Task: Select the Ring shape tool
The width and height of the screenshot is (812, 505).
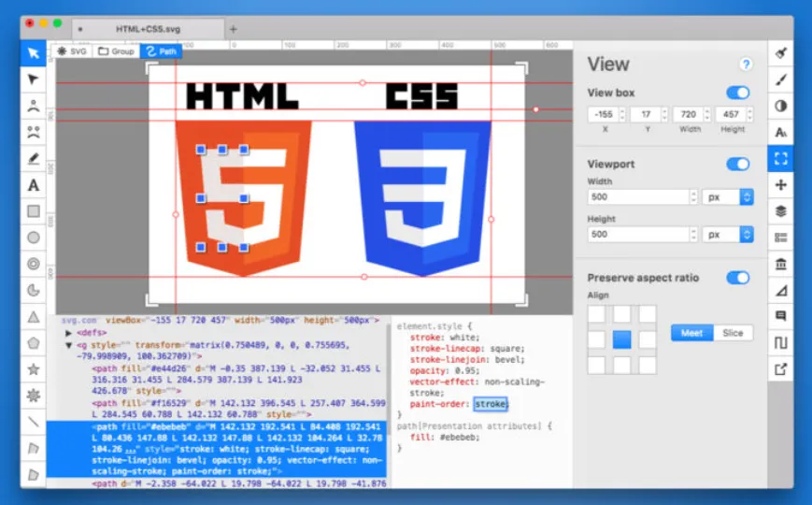Action: click(33, 264)
